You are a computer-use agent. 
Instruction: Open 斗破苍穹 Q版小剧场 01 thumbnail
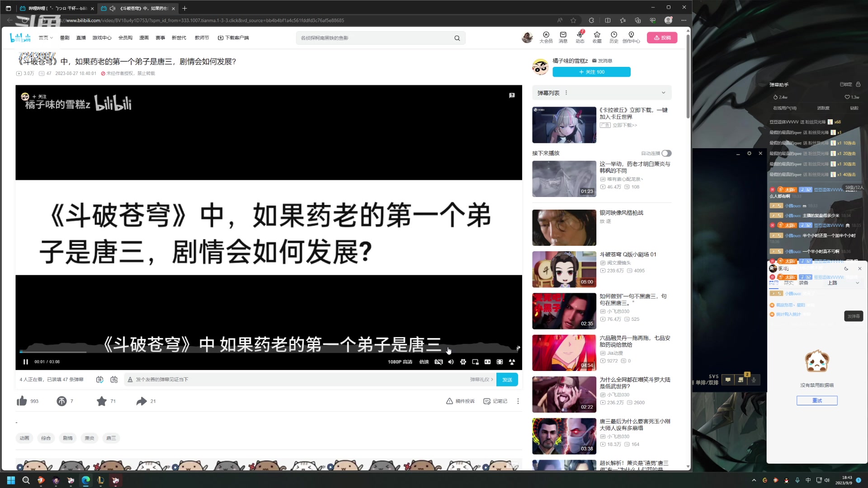click(564, 269)
